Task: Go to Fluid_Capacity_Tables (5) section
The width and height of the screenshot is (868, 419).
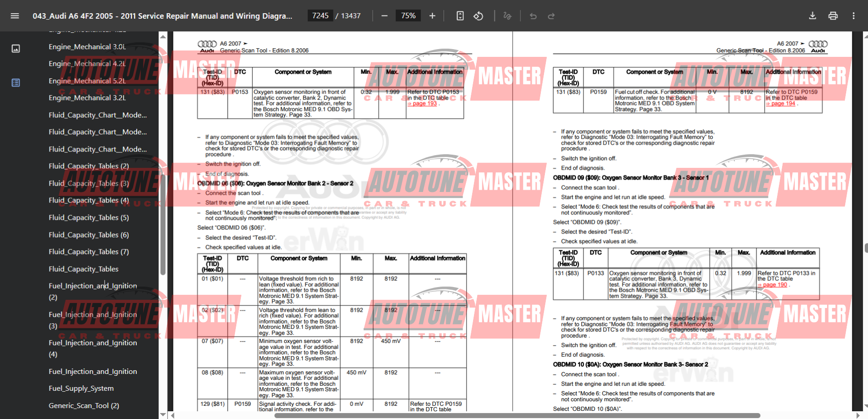Action: pyautogui.click(x=89, y=218)
